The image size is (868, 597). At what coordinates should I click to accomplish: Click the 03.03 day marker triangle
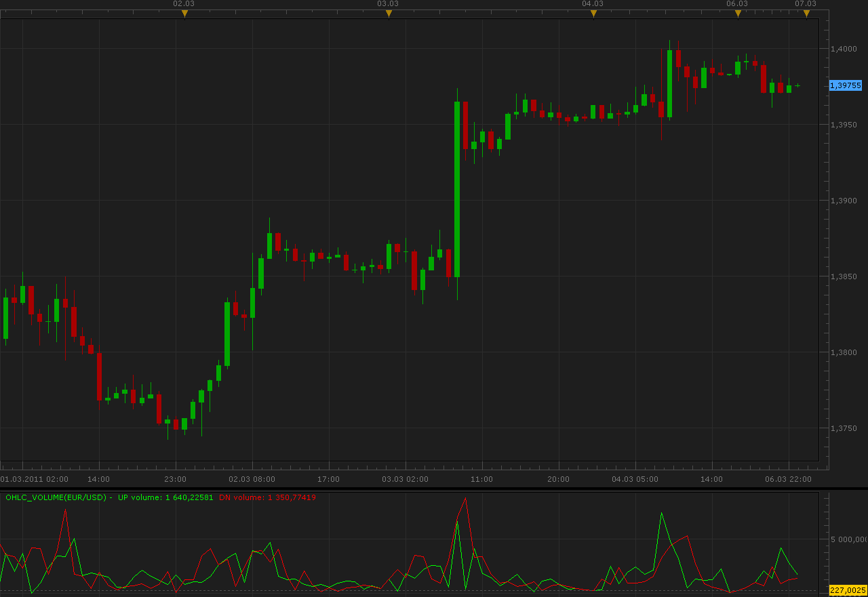pyautogui.click(x=389, y=14)
